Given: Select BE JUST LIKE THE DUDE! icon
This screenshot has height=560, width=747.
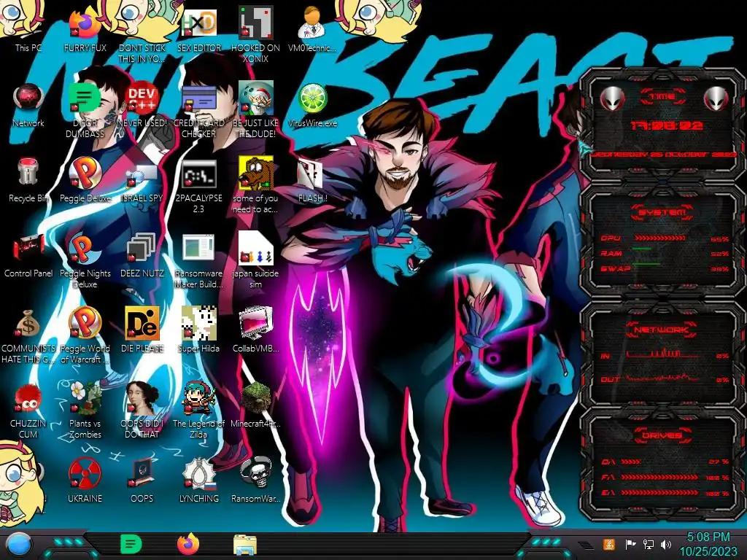Looking at the screenshot, I should coord(255,111).
